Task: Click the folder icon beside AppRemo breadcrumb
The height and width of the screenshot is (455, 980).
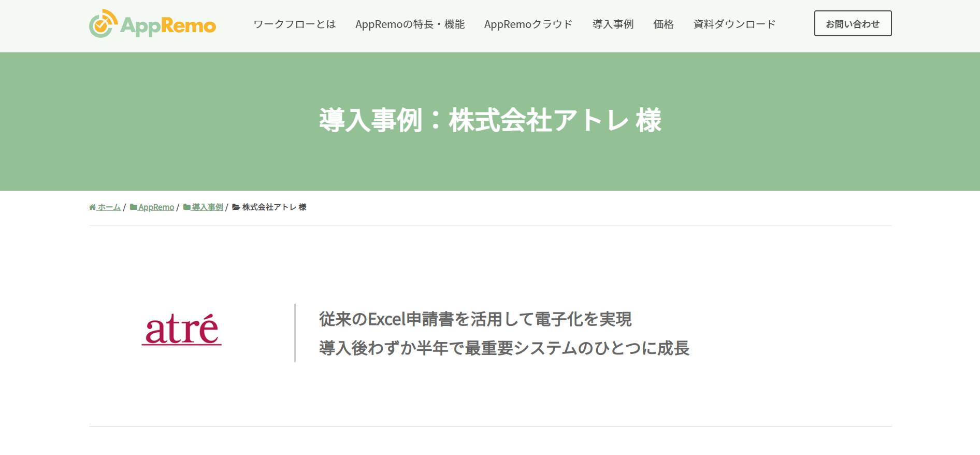Action: tap(134, 207)
